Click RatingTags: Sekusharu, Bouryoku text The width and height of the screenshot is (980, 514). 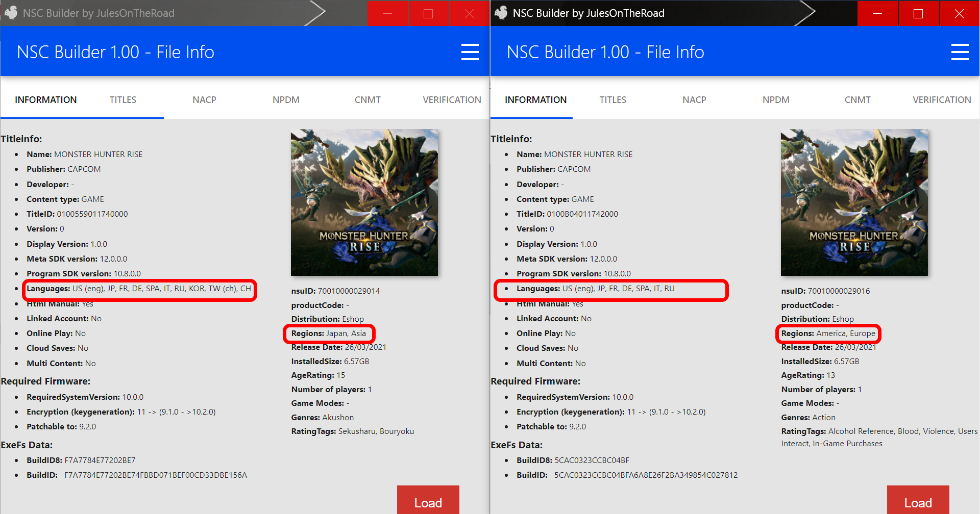point(353,431)
